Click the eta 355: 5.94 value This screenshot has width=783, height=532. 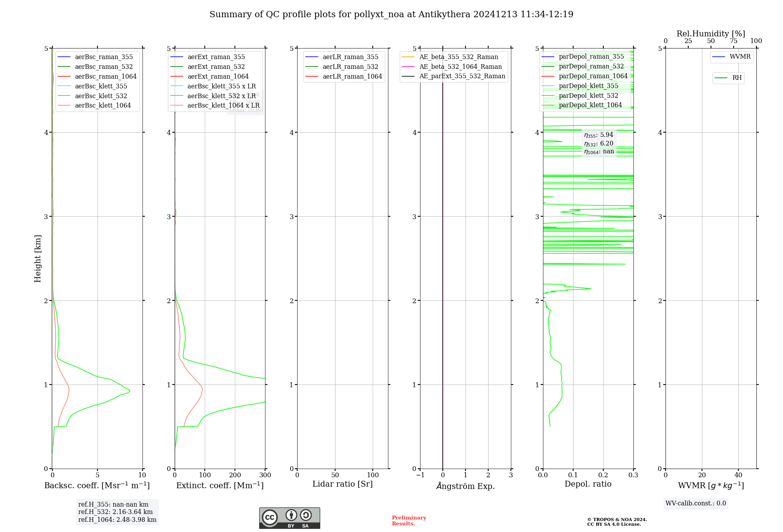tap(599, 135)
